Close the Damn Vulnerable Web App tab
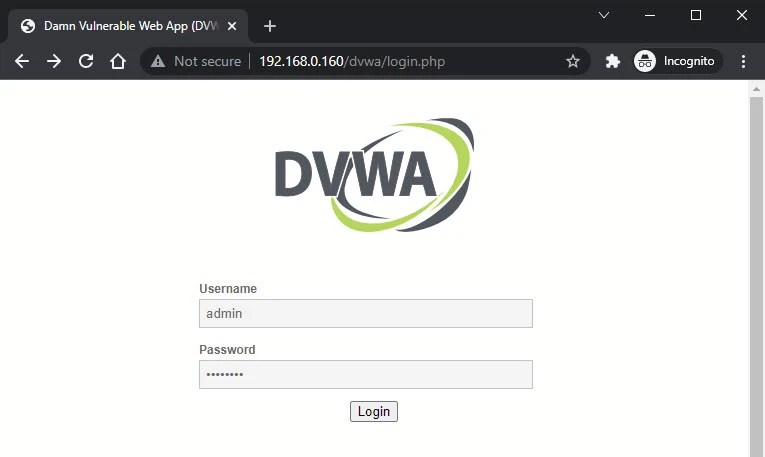 (232, 26)
